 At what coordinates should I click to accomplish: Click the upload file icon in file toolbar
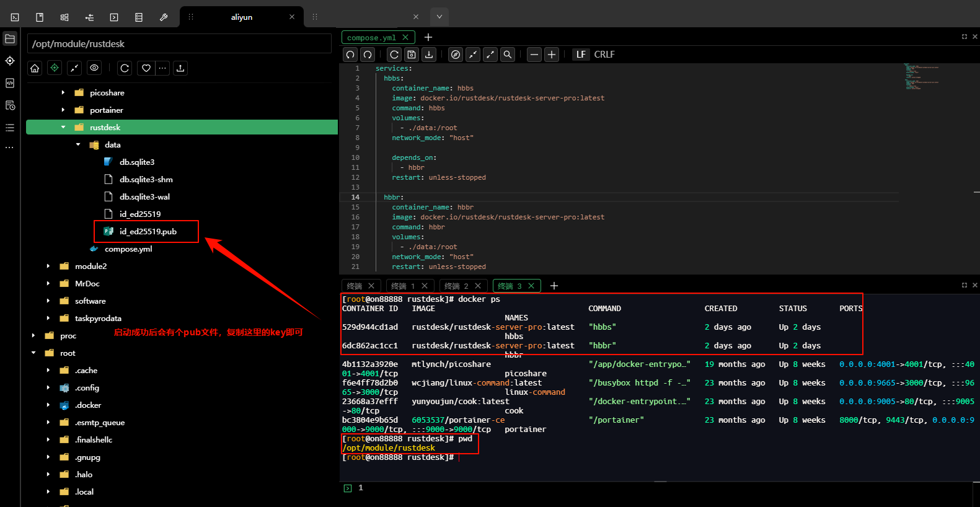[180, 68]
